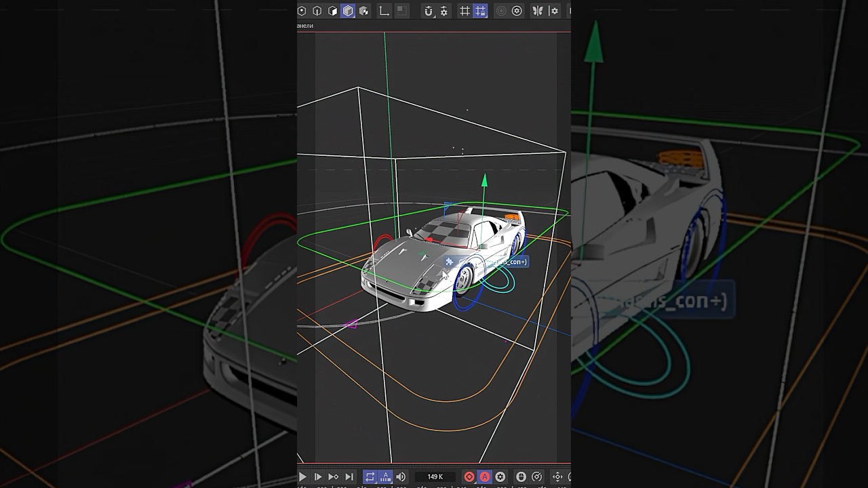Toggle the Workplane grid icon

[465, 11]
